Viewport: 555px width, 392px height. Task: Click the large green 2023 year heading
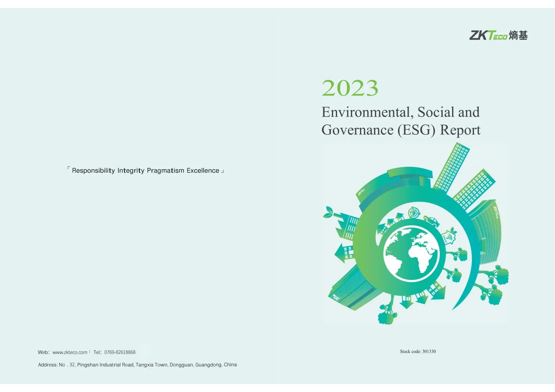(350, 88)
